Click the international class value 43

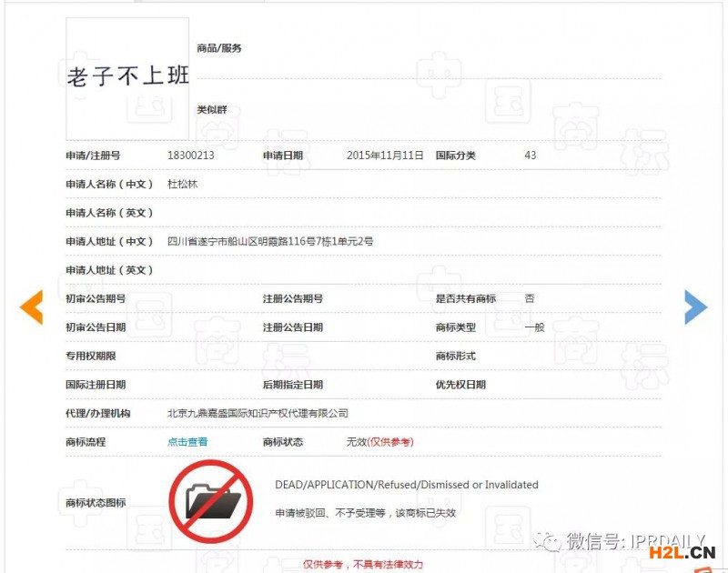[x=531, y=156]
